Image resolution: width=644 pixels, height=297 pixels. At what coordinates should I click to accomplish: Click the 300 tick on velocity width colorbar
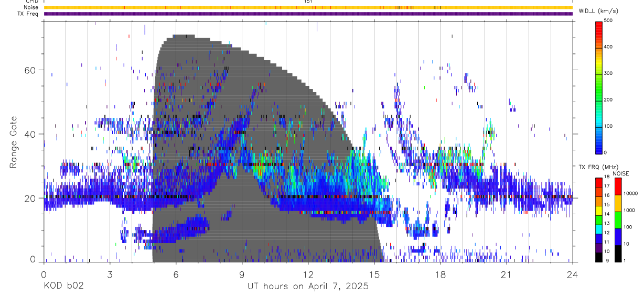[x=609, y=73]
